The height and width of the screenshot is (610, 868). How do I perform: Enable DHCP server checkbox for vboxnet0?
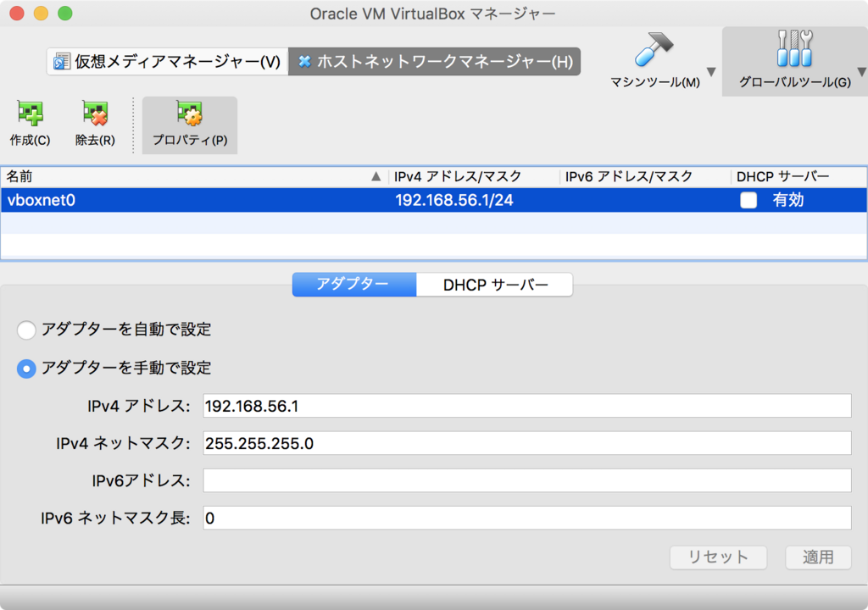(748, 200)
